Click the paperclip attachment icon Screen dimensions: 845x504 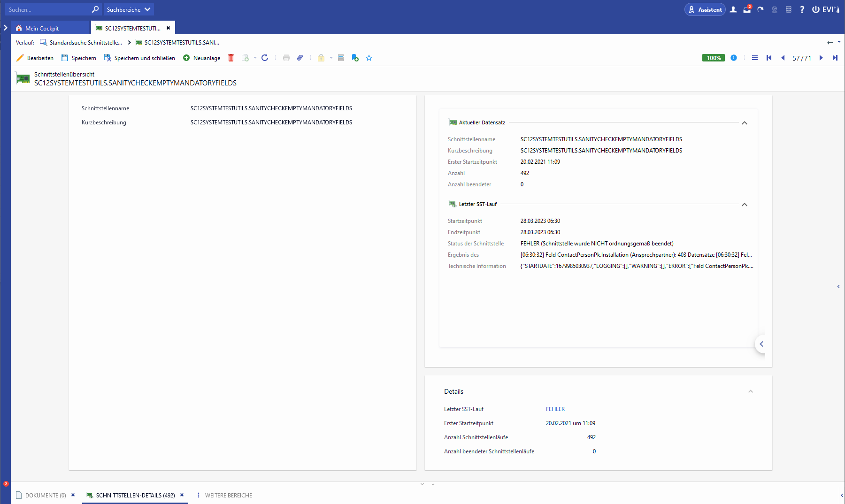(300, 58)
